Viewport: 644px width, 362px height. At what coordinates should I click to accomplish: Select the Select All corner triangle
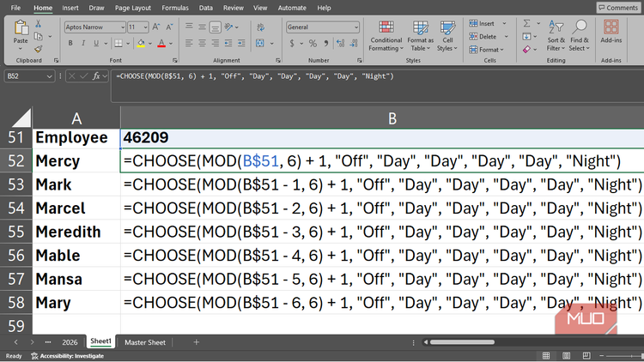pos(21,118)
